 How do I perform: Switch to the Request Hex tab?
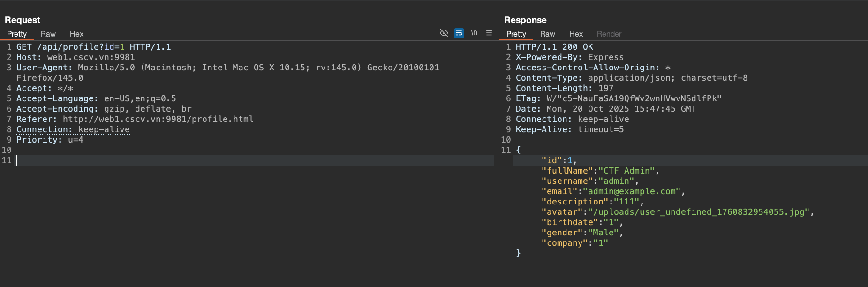coord(76,34)
